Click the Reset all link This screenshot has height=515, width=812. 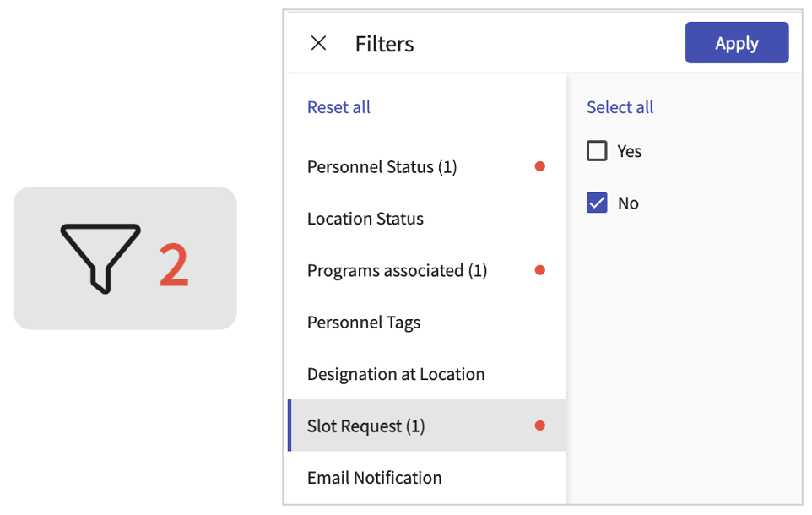pyautogui.click(x=338, y=107)
